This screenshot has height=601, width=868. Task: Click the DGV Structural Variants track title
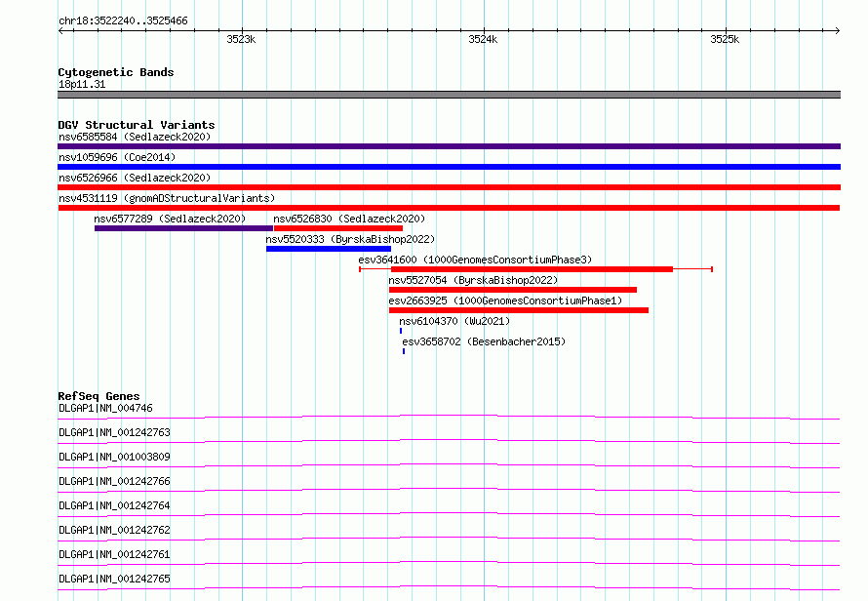point(137,125)
